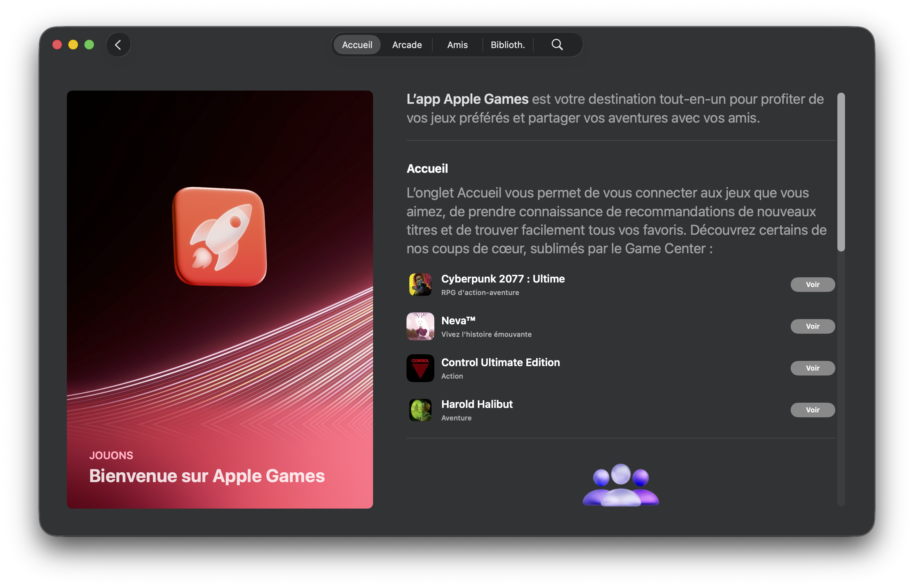Open the Harold Halibut title link
This screenshot has width=914, height=588.
(x=477, y=404)
